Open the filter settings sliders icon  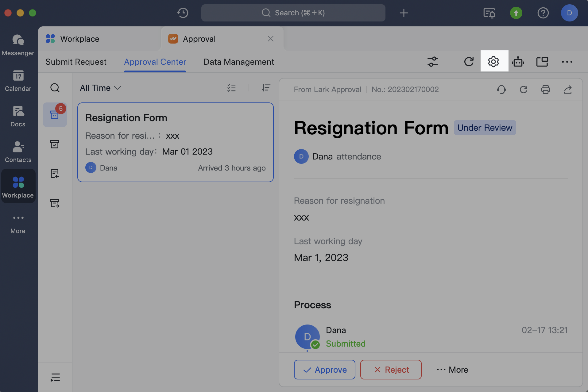432,62
